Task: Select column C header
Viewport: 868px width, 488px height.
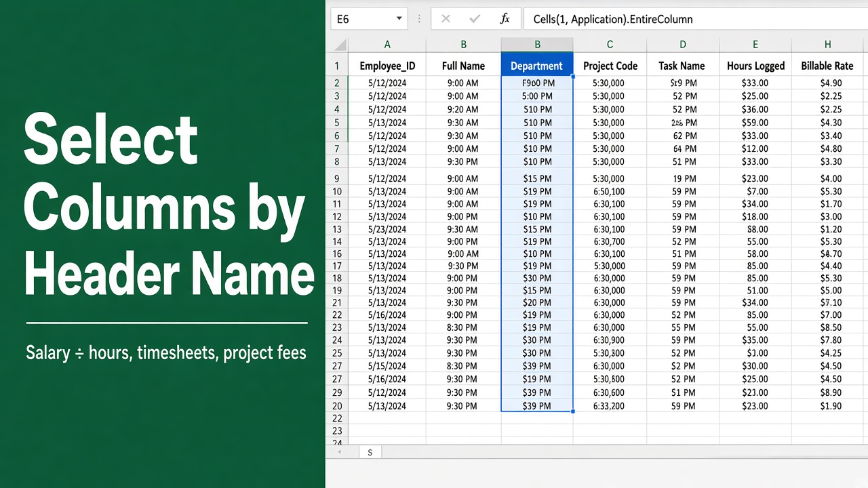Action: pos(610,45)
